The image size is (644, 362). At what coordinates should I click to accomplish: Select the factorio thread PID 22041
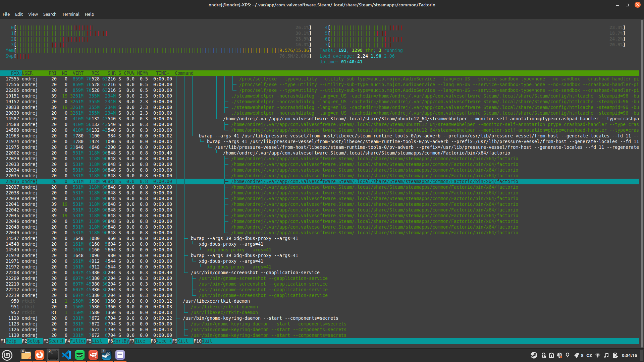click(x=319, y=204)
